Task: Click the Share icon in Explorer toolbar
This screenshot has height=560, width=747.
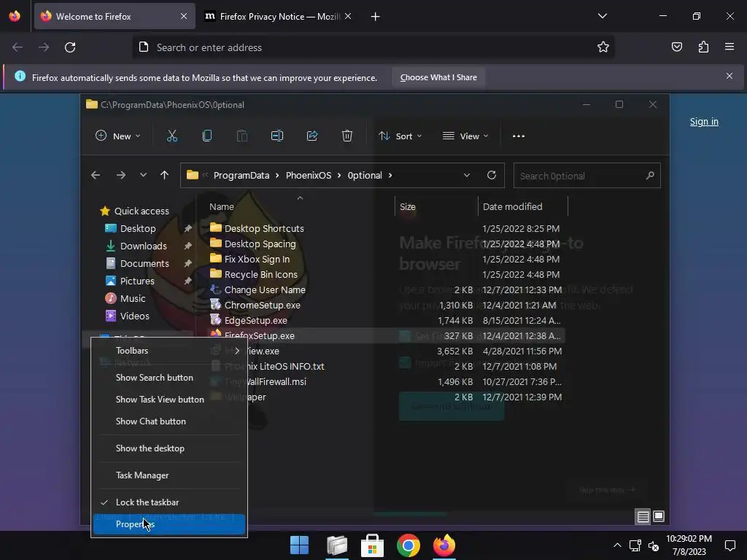Action: (312, 136)
